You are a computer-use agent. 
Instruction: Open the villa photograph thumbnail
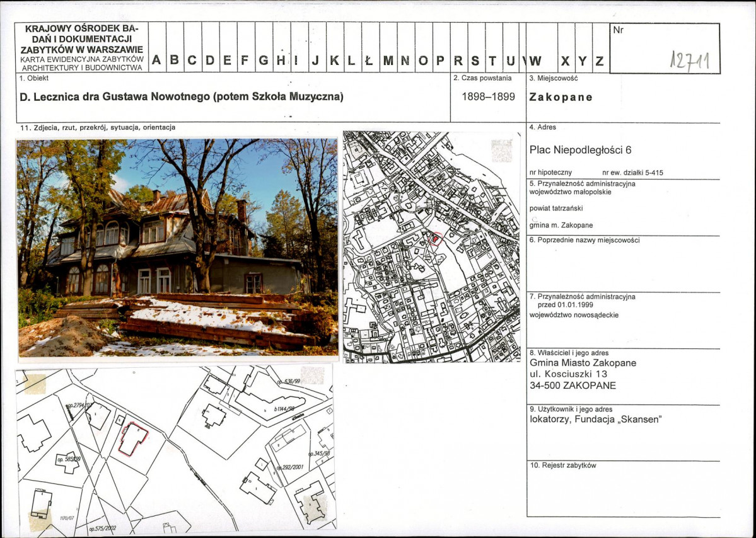177,248
